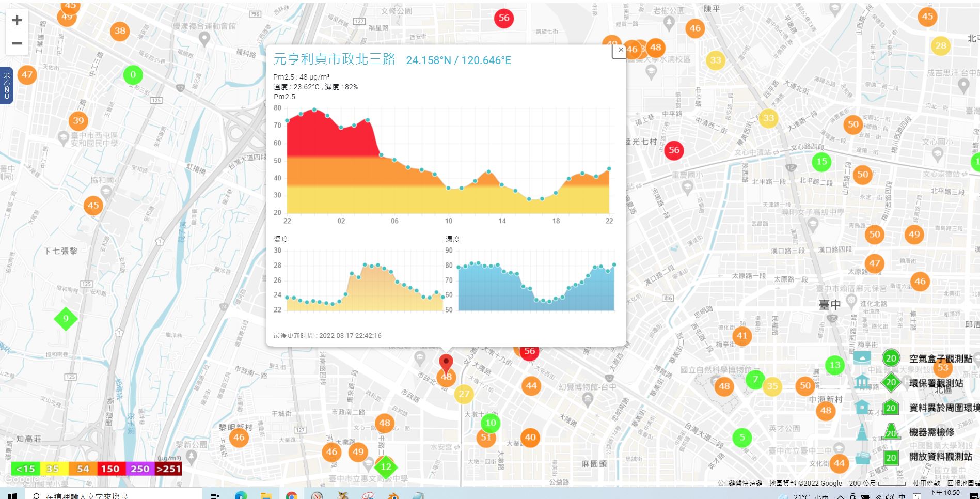Click the 文心國小 school place icon
980x499 pixels.
coord(938,154)
